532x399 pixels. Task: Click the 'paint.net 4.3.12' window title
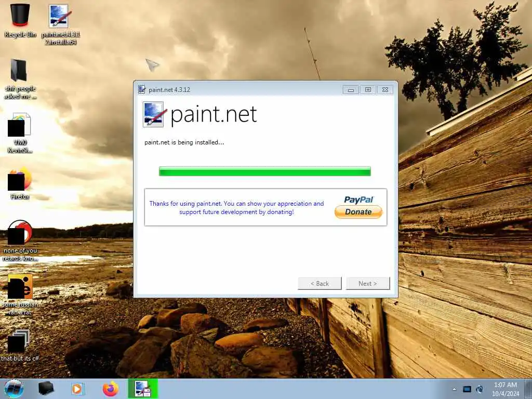[x=169, y=90]
